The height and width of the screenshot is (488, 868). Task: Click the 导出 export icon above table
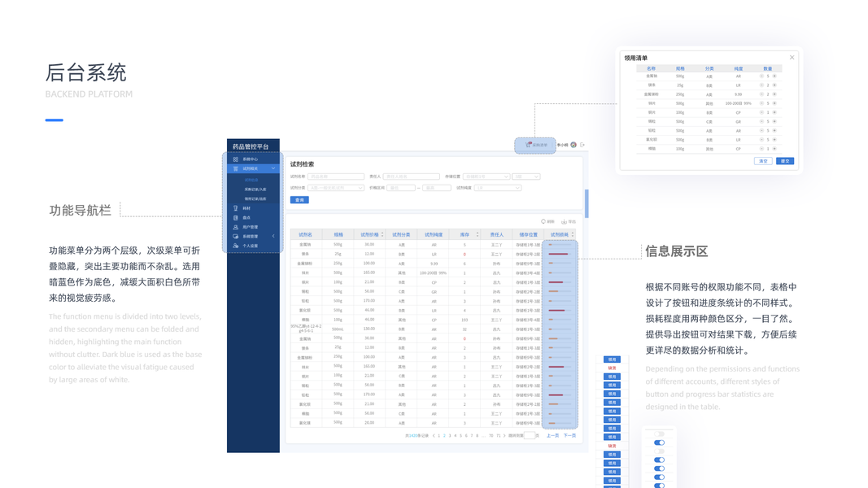[x=564, y=221]
